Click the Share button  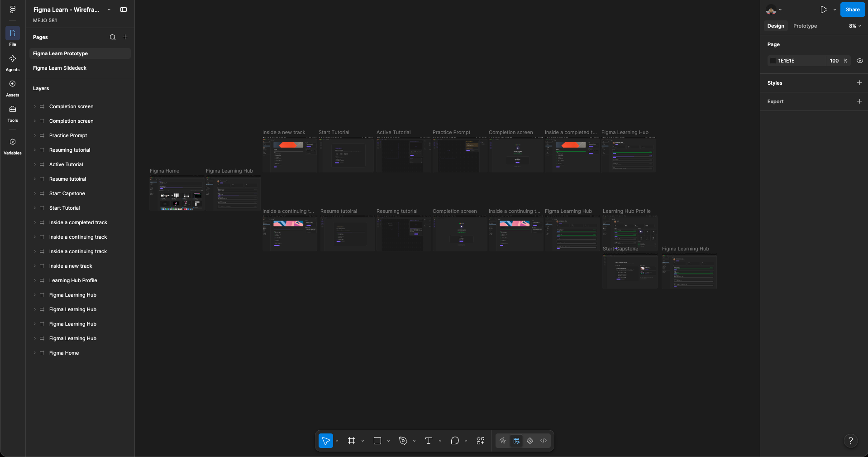tap(853, 10)
